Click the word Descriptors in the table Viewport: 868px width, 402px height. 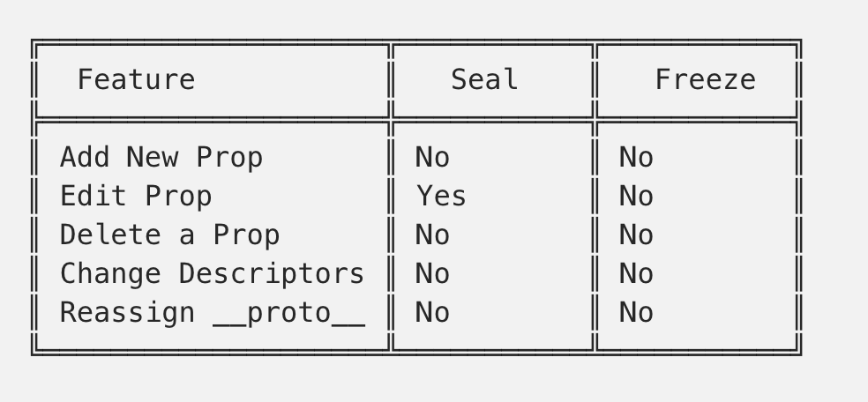(x=272, y=275)
